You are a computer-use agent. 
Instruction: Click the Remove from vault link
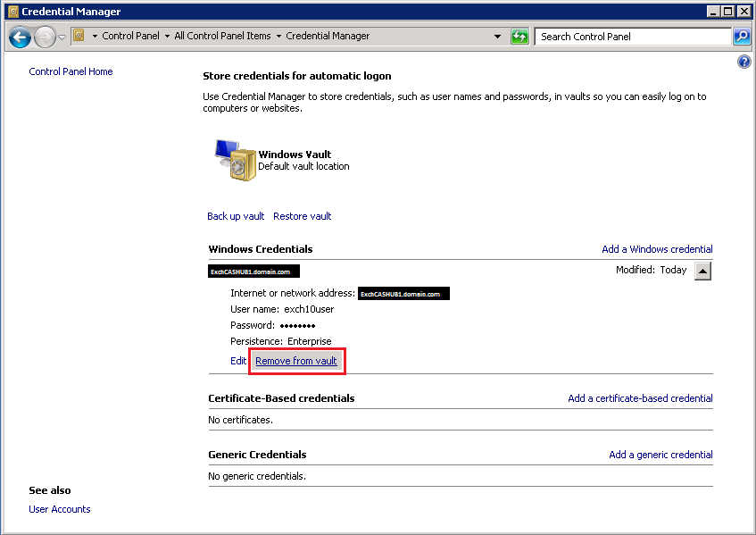coord(296,361)
